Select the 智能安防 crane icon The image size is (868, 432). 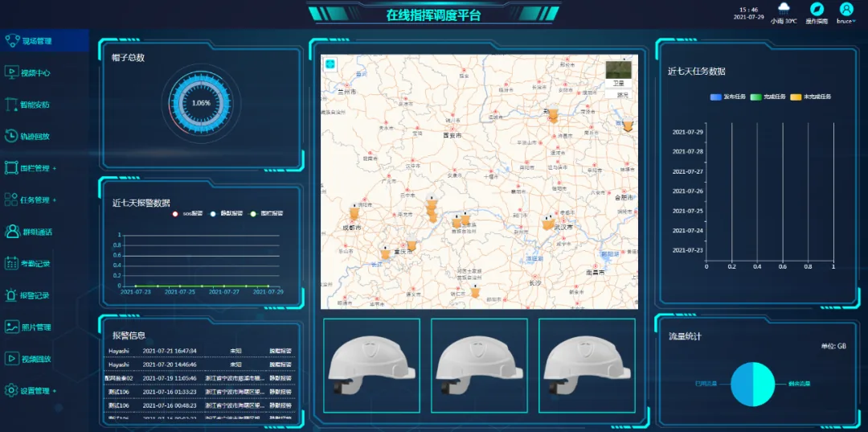coord(11,104)
